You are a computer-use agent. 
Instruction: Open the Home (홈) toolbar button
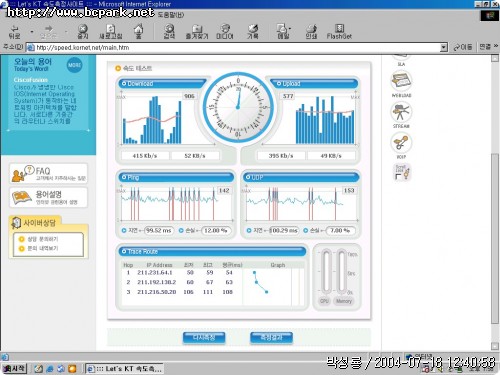click(x=138, y=32)
